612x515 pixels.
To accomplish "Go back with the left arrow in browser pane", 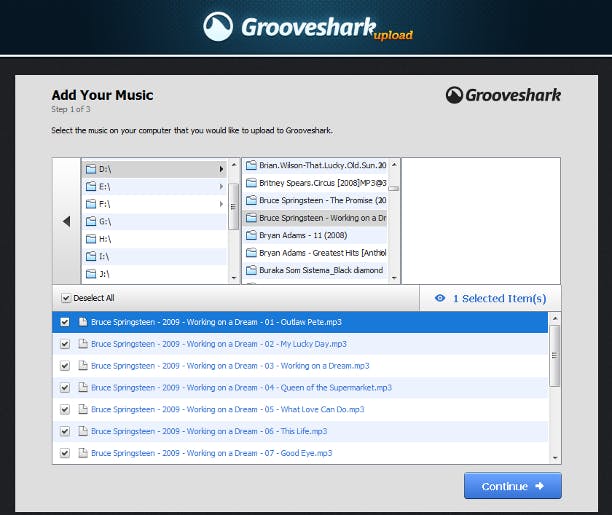I will [x=67, y=221].
